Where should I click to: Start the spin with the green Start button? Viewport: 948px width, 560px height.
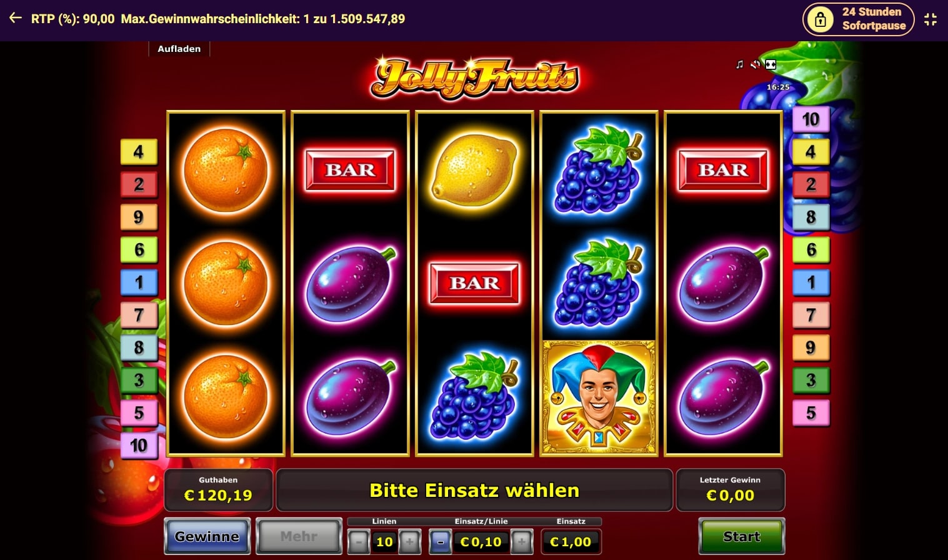(741, 536)
